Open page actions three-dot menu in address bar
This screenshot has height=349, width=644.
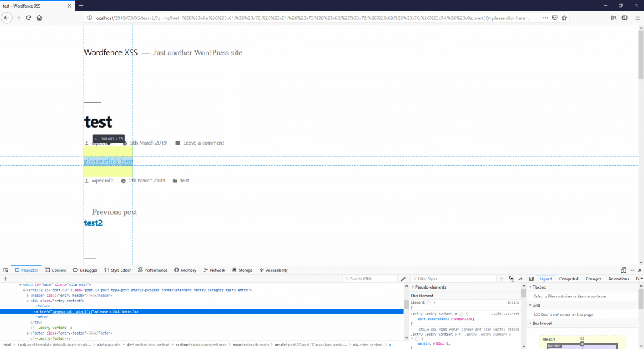(545, 18)
